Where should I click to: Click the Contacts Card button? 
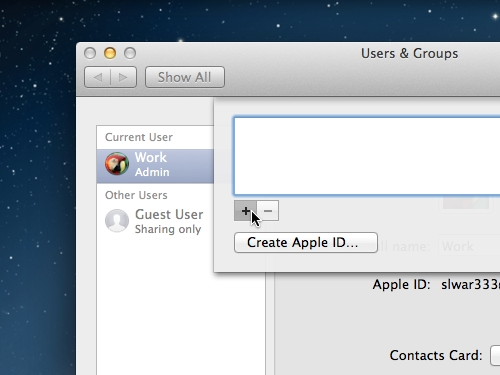pyautogui.click(x=495, y=356)
